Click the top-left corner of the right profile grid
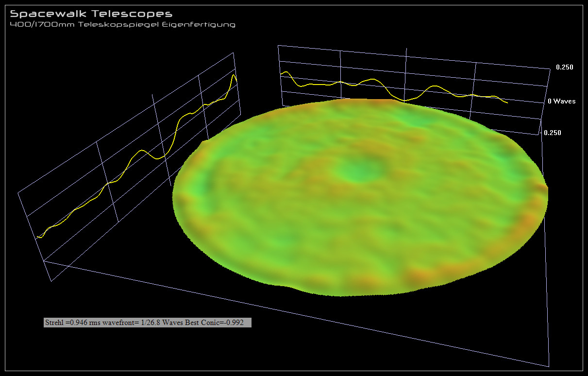 278,46
